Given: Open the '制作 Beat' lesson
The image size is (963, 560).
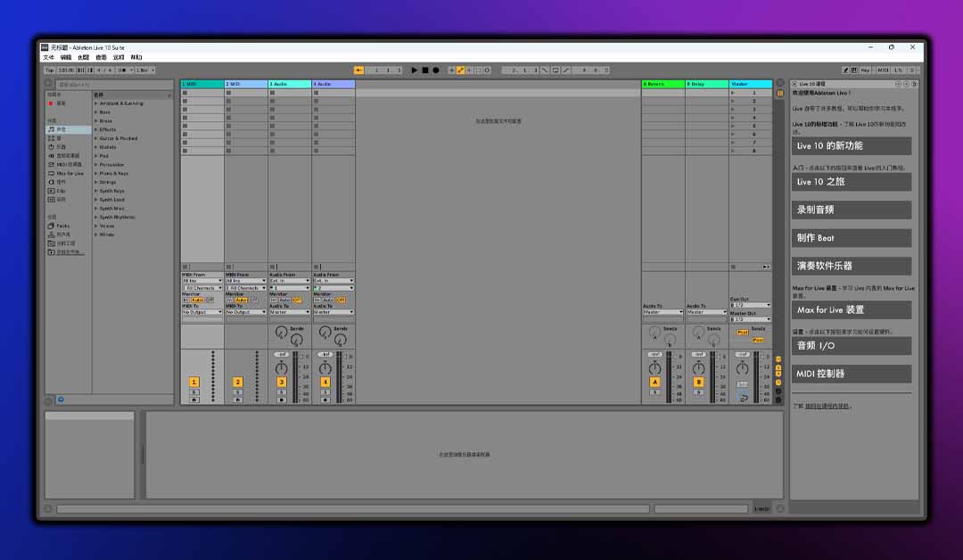Looking at the screenshot, I should click(x=852, y=238).
